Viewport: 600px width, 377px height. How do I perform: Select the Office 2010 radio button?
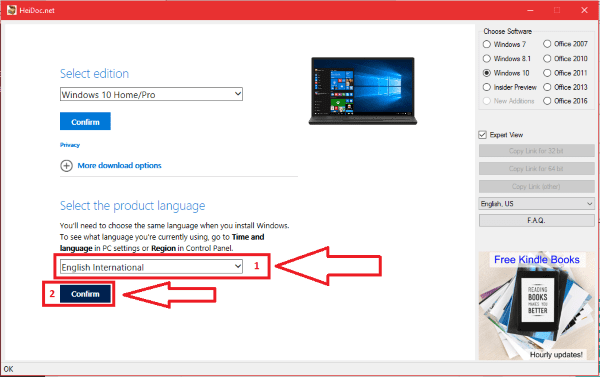(x=547, y=59)
